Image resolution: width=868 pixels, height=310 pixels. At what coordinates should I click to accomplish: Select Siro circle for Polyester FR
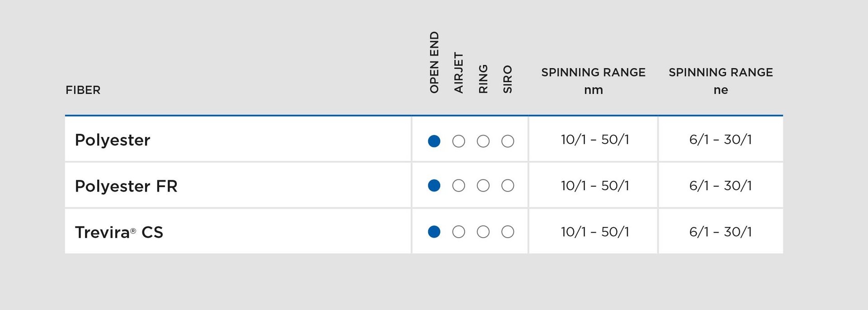[508, 186]
